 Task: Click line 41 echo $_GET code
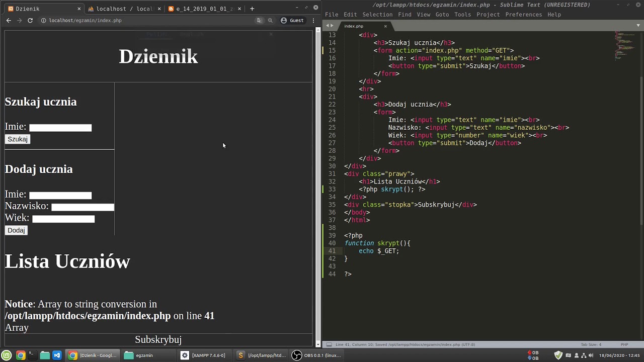pyautogui.click(x=378, y=251)
